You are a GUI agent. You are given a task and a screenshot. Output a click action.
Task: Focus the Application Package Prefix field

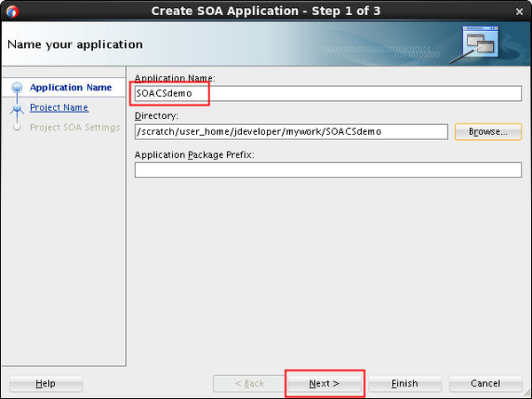click(328, 169)
